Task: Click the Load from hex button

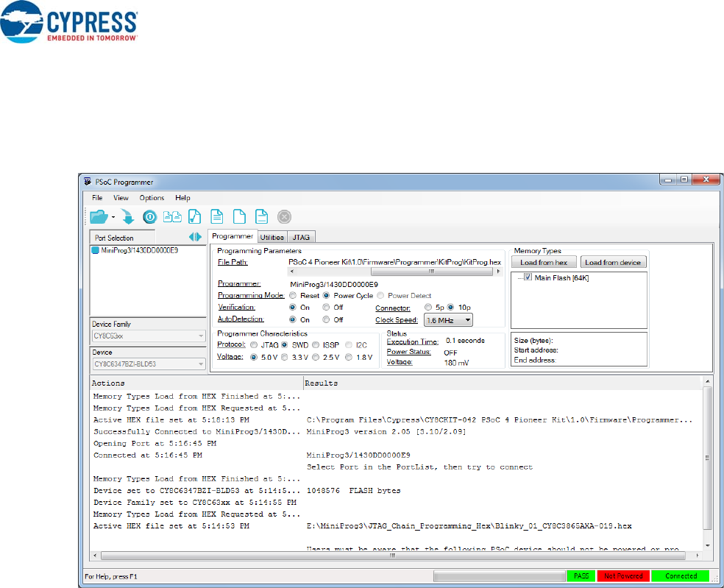Action: (543, 262)
